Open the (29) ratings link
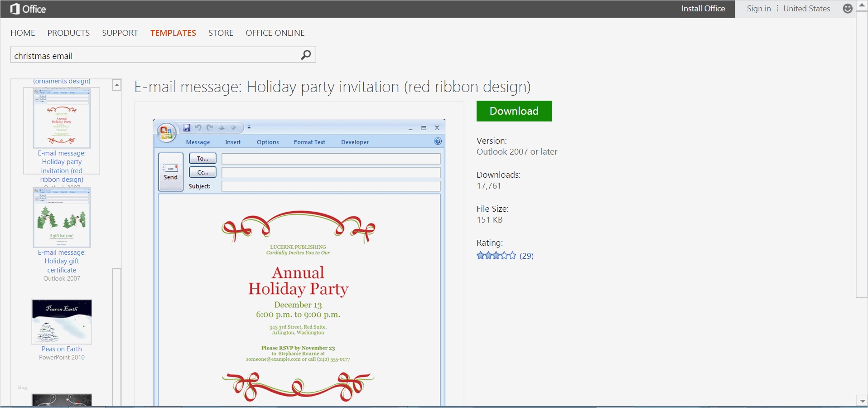The image size is (868, 408). (526, 256)
